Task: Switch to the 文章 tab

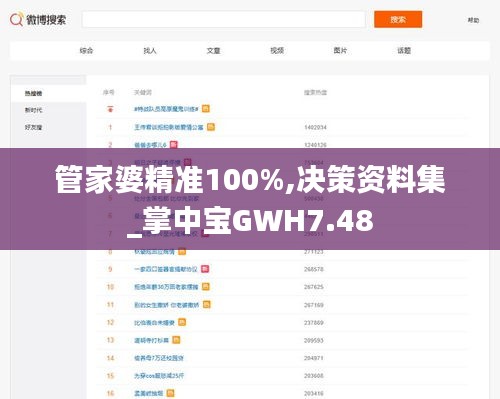Action: tap(213, 51)
